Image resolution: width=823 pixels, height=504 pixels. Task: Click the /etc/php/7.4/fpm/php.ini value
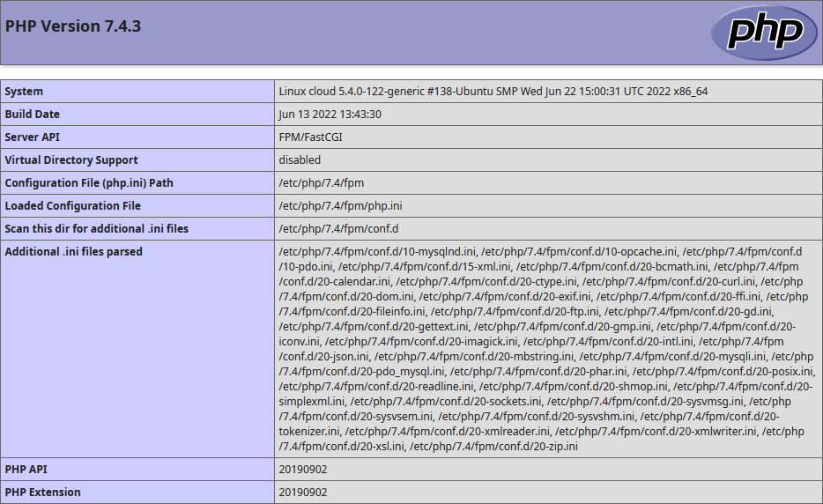[340, 206]
